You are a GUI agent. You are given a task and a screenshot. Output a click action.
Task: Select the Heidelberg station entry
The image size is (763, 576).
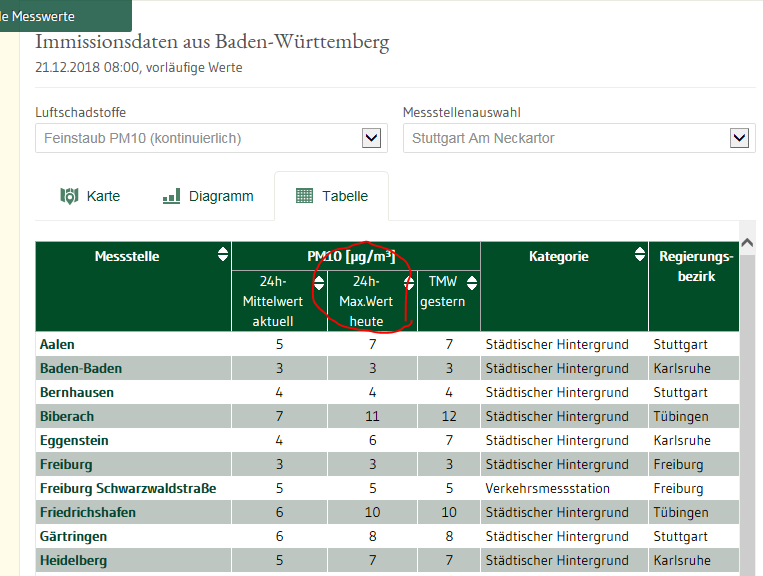(73, 560)
